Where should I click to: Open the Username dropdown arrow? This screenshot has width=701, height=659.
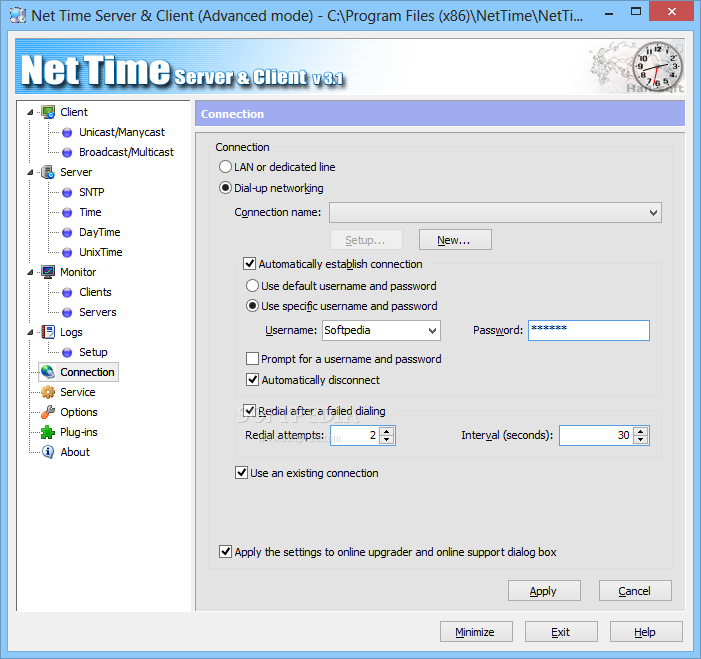click(432, 331)
